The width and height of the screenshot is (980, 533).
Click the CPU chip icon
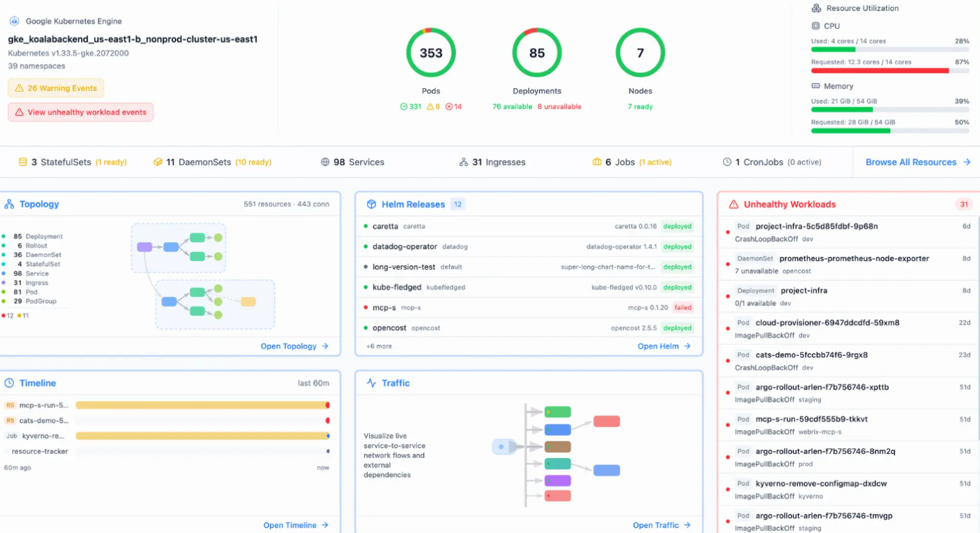[x=816, y=26]
